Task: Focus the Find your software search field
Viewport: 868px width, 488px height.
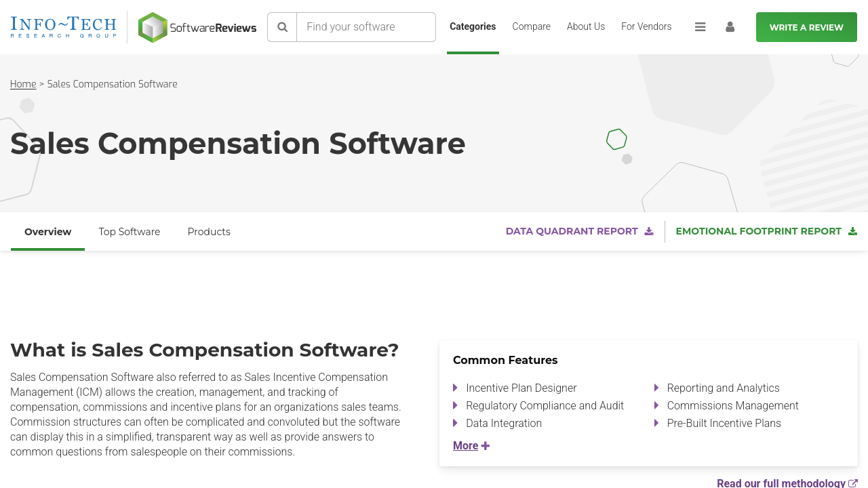Action: 366,27
